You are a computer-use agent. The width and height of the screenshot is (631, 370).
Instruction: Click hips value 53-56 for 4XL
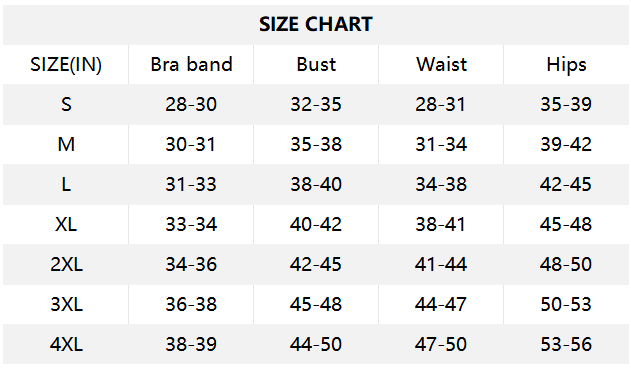click(566, 345)
